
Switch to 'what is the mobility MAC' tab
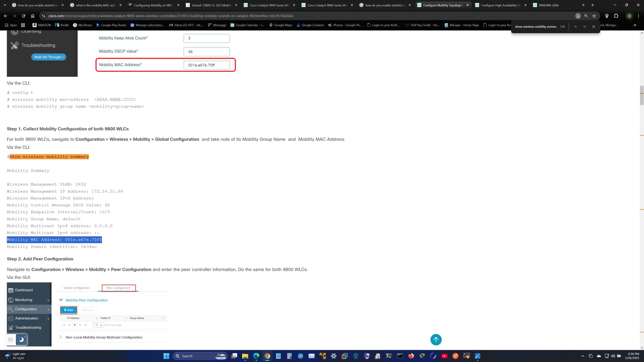[x=96, y=5]
